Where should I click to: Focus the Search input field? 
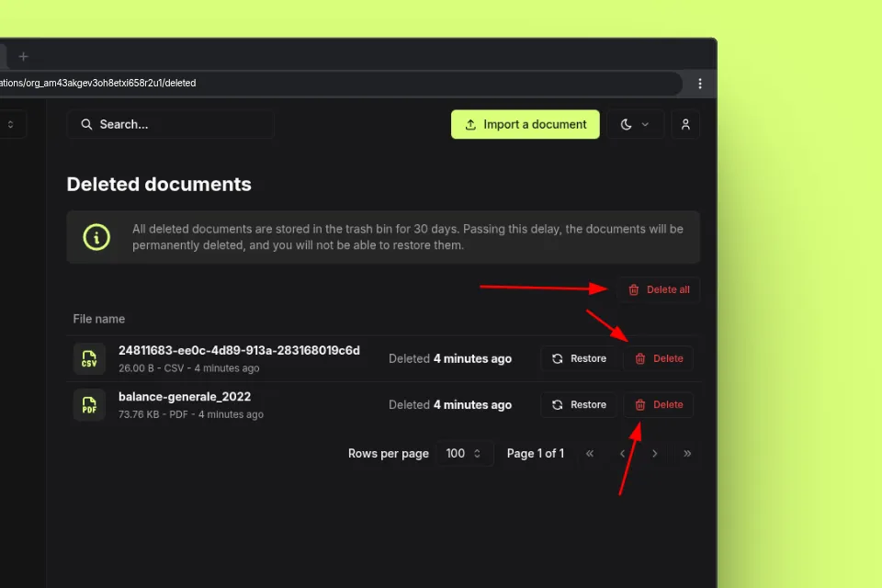170,125
